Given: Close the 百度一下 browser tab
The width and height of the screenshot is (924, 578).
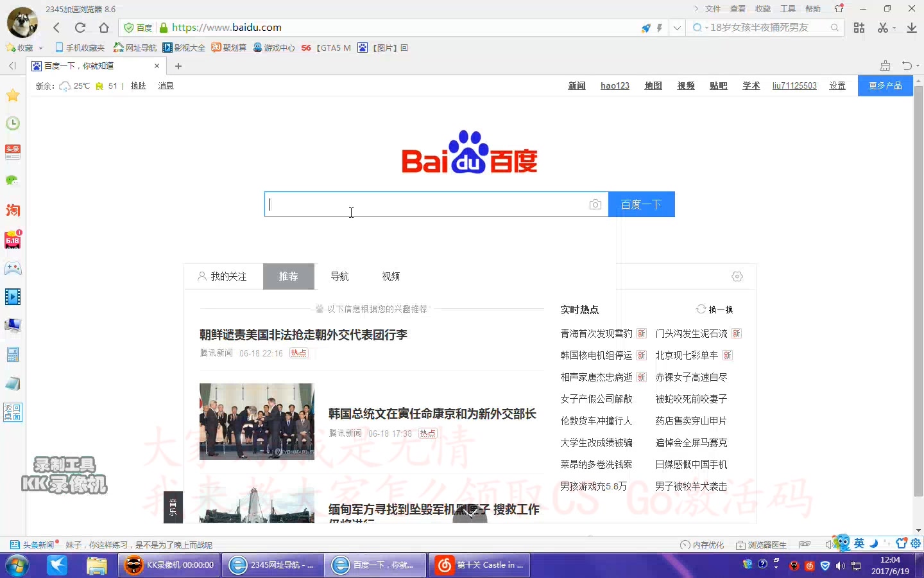Looking at the screenshot, I should tap(157, 66).
